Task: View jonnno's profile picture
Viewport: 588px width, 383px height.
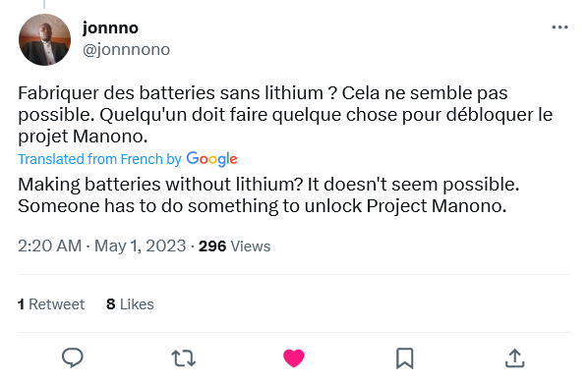Action: pyautogui.click(x=44, y=39)
